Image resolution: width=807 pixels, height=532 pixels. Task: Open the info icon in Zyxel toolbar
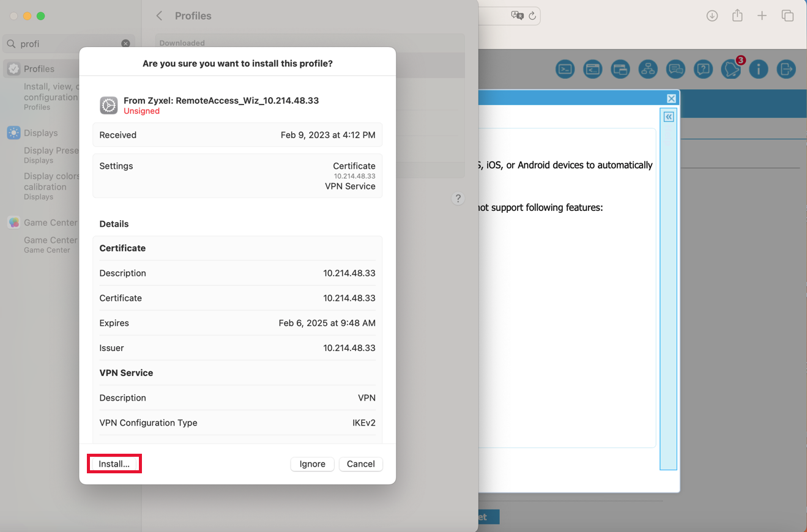pyautogui.click(x=759, y=69)
